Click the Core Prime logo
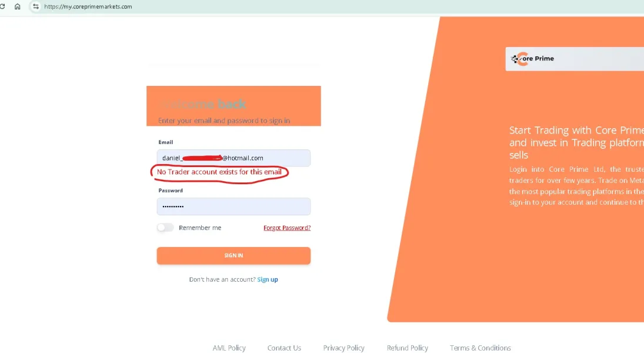Viewport: 644px width, 353px height. click(x=532, y=59)
